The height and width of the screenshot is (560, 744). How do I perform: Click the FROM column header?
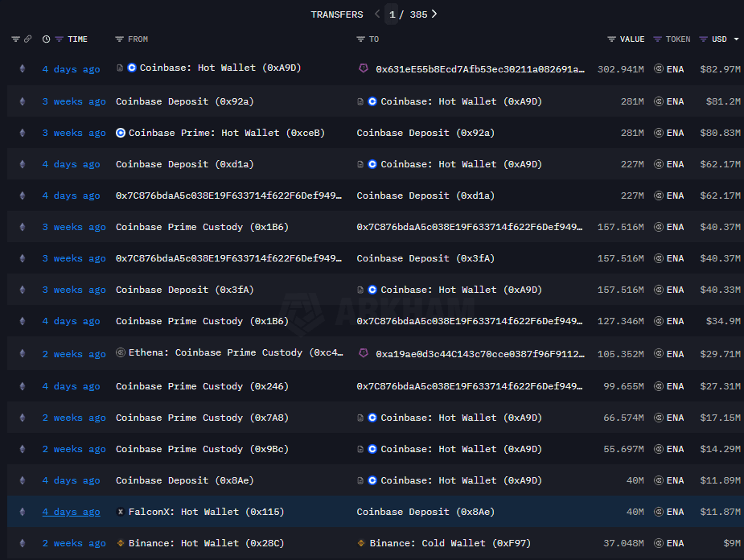[138, 39]
